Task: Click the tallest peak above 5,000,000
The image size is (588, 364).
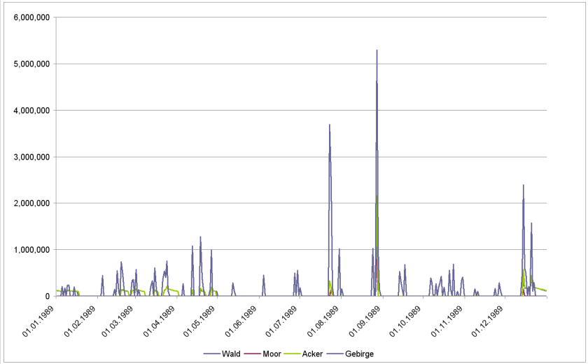Action: tap(377, 51)
